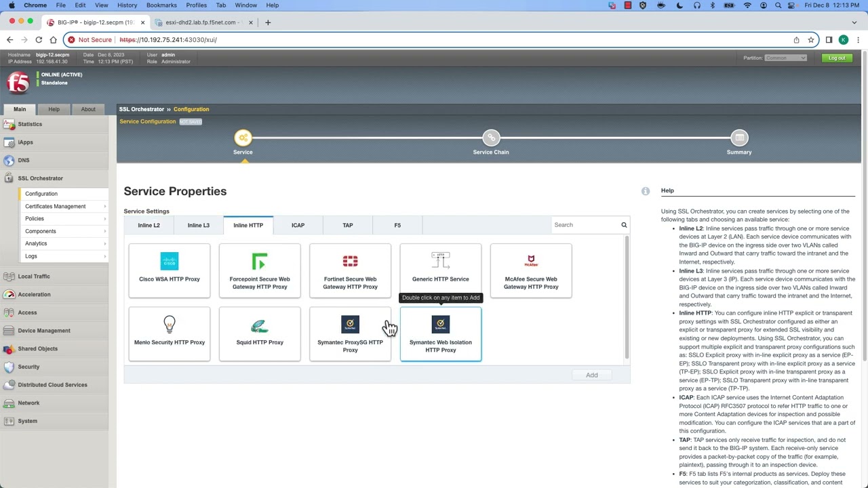Open Device Management in the sidebar
The height and width of the screenshot is (488, 868).
coord(54,331)
